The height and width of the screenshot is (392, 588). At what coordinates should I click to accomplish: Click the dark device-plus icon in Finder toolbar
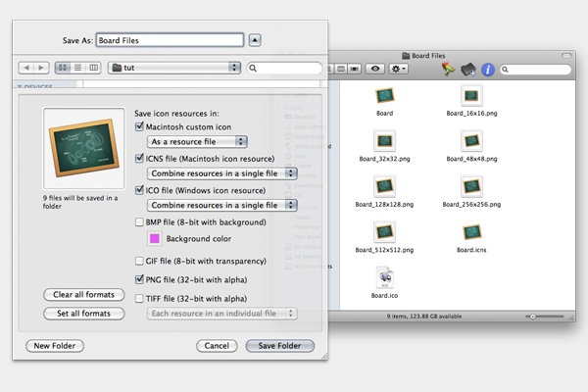point(468,70)
